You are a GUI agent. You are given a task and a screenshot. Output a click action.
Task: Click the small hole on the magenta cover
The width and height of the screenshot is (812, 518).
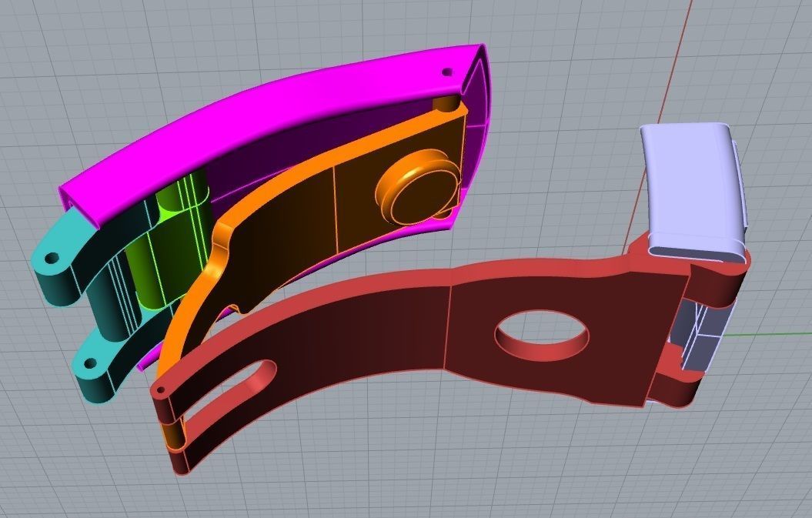point(447,72)
